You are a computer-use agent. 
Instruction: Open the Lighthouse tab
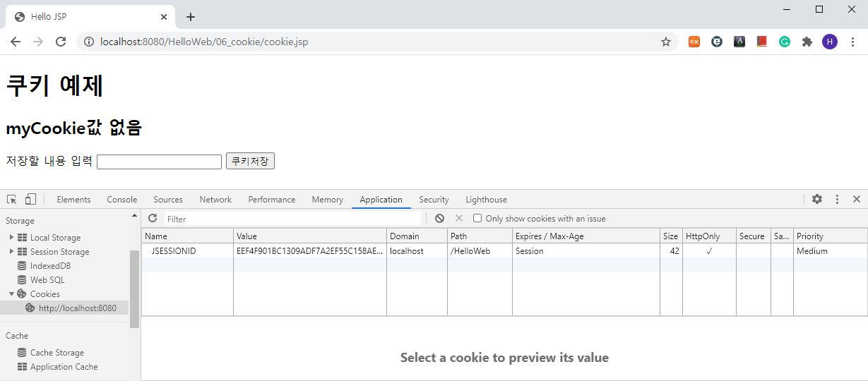pyautogui.click(x=486, y=200)
